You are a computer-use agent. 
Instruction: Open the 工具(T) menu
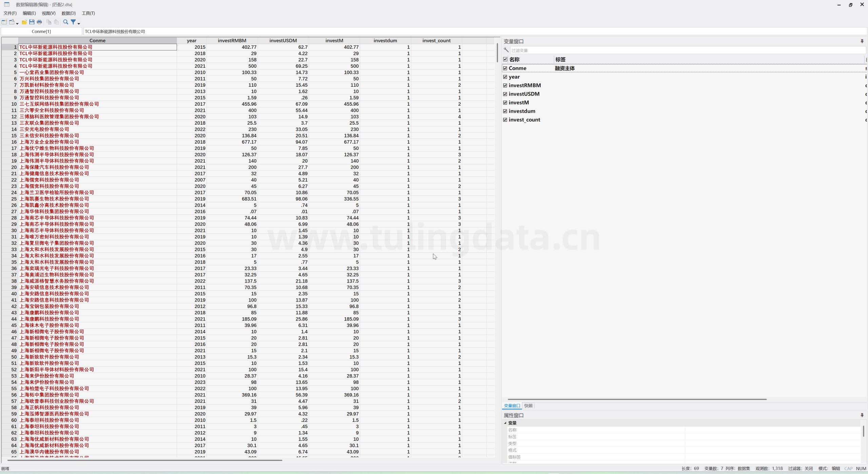tap(88, 13)
